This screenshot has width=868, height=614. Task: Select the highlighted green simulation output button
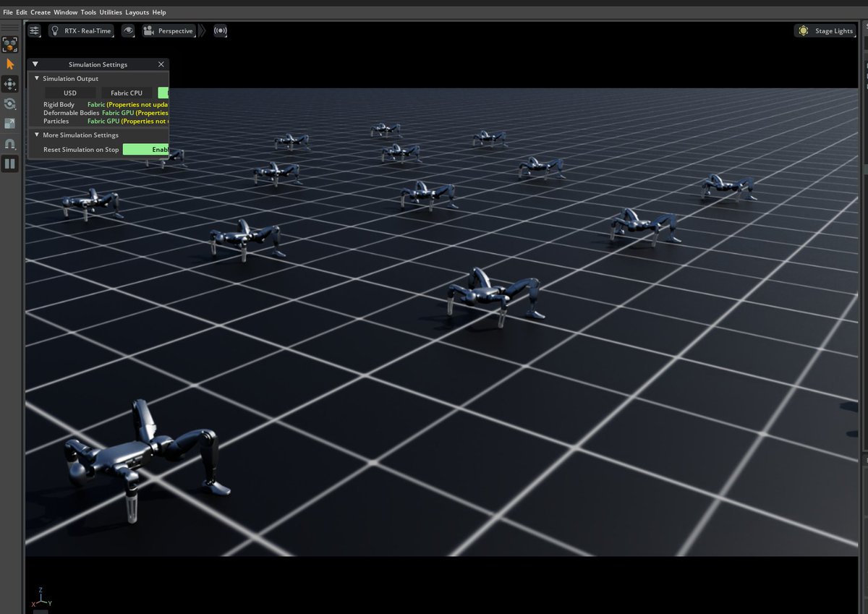click(x=163, y=93)
